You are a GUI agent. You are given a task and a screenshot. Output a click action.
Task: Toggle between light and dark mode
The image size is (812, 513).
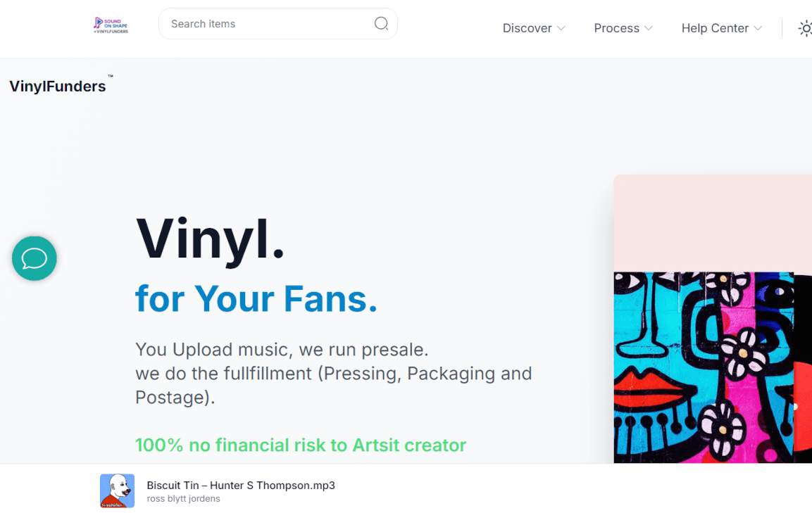pyautogui.click(x=806, y=28)
